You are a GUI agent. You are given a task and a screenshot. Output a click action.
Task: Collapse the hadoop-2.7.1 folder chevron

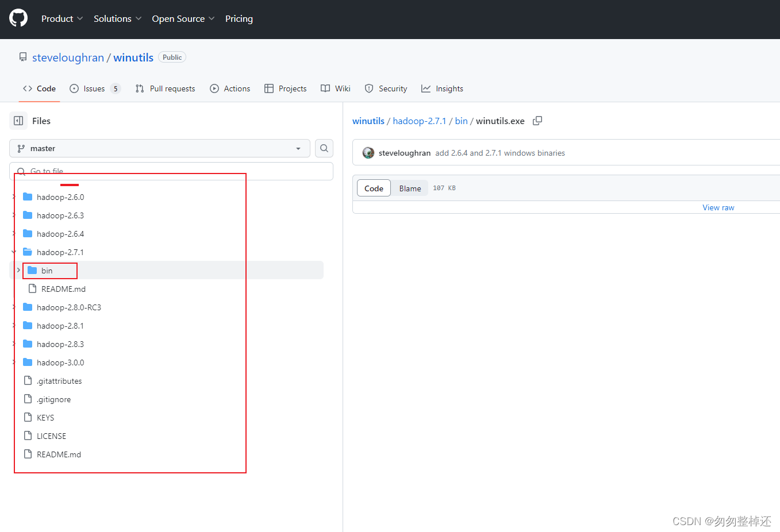point(13,252)
